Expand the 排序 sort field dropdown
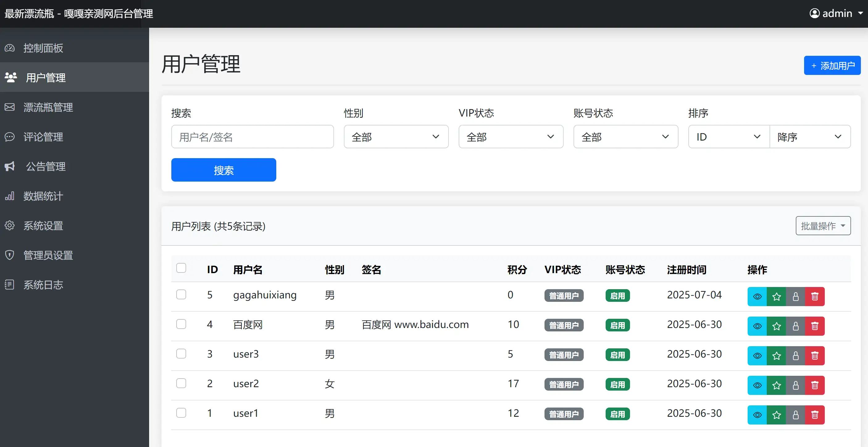 pos(728,137)
